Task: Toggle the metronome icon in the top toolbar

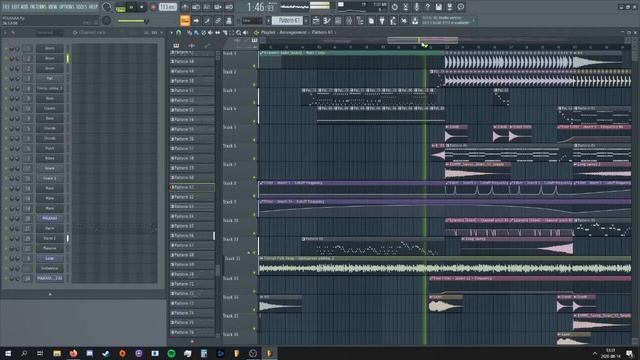Action: [x=185, y=7]
